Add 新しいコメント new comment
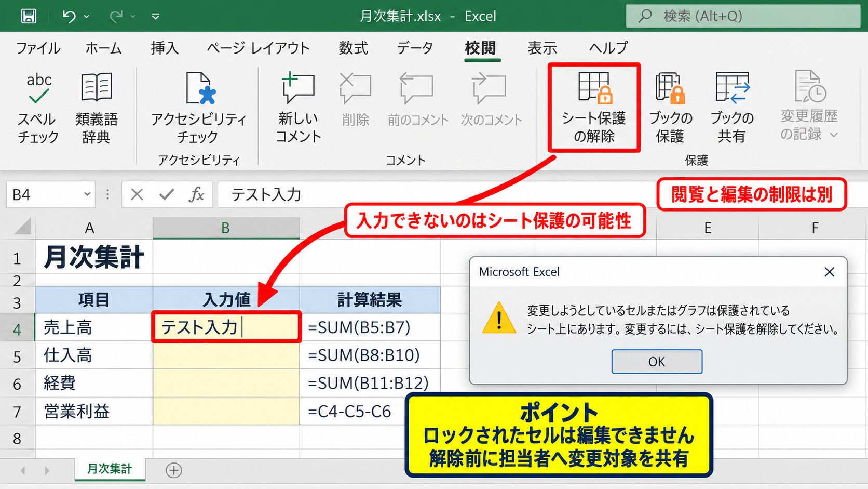Image resolution: width=868 pixels, height=489 pixels. pos(298,109)
